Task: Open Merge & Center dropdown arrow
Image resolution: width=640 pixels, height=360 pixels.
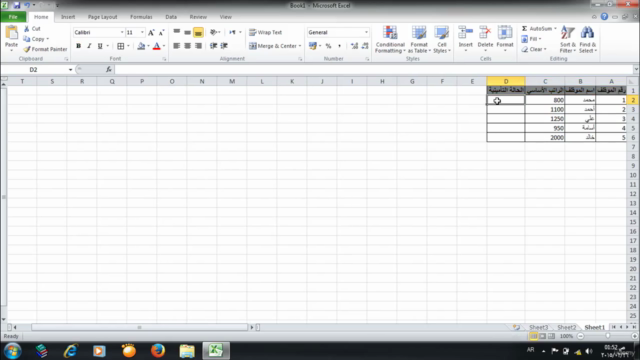Action: pyautogui.click(x=300, y=46)
